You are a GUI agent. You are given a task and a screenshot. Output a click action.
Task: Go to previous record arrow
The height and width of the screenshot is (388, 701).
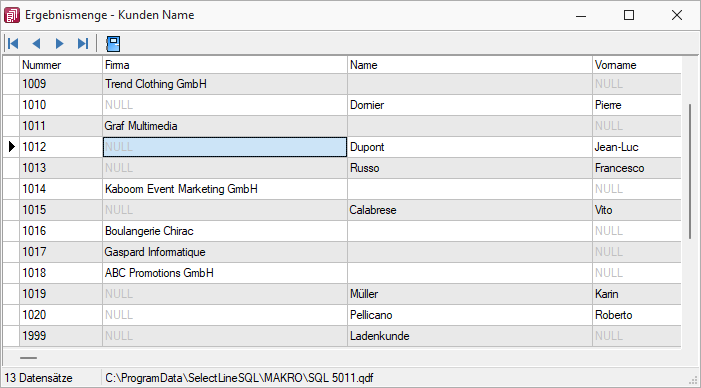36,43
